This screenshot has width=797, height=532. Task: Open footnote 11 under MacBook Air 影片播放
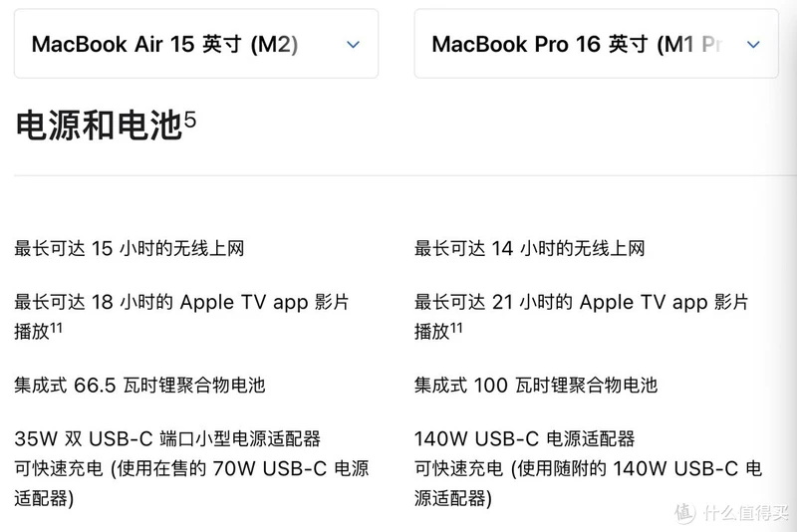click(x=56, y=328)
